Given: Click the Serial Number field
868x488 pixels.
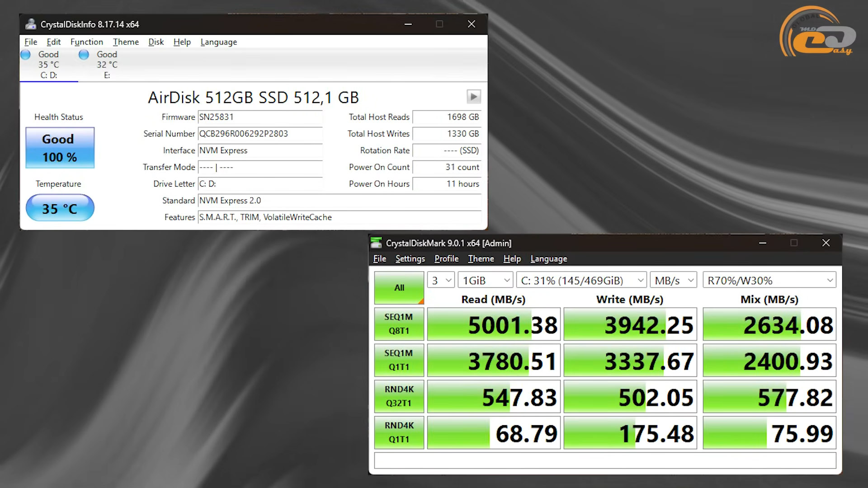Looking at the screenshot, I should point(260,134).
